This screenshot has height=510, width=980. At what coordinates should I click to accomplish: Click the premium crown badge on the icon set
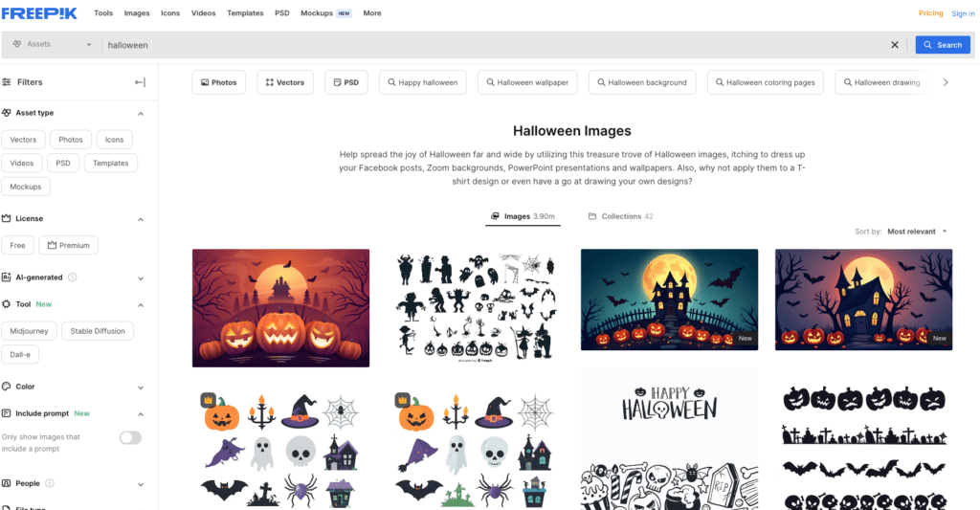point(207,398)
